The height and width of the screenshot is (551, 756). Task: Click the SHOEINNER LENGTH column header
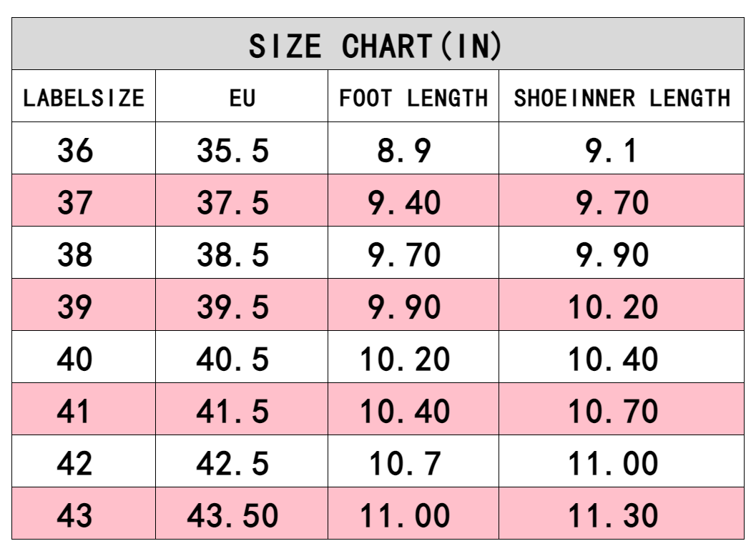pyautogui.click(x=622, y=97)
